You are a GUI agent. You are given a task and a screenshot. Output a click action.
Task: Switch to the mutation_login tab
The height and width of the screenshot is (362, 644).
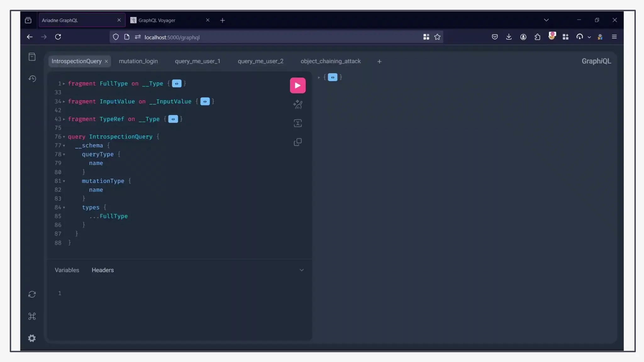coord(138,61)
